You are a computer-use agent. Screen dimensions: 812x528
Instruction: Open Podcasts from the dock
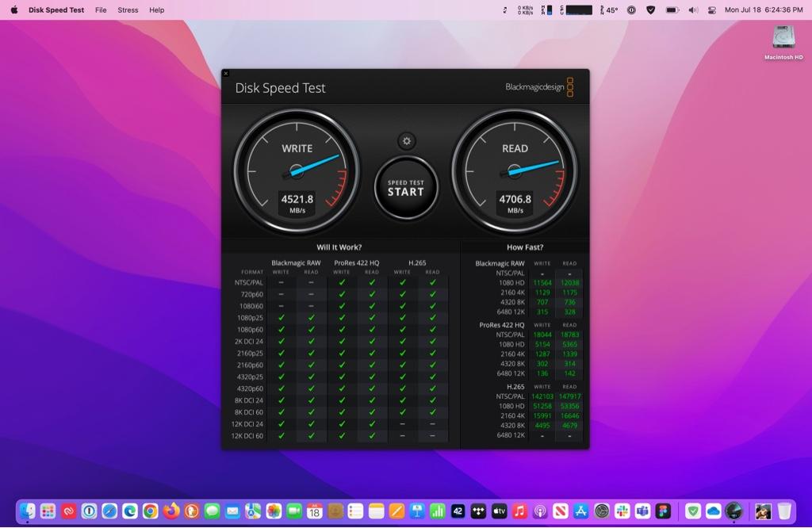540,511
